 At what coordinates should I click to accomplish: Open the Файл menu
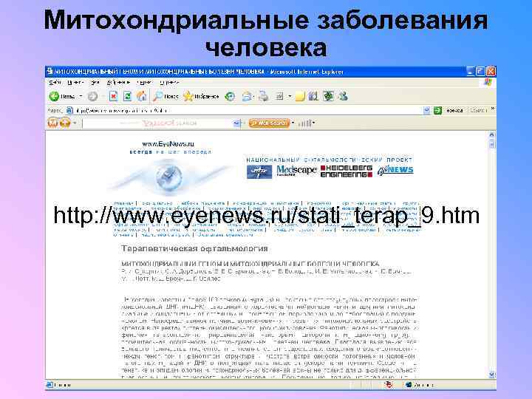(55, 83)
